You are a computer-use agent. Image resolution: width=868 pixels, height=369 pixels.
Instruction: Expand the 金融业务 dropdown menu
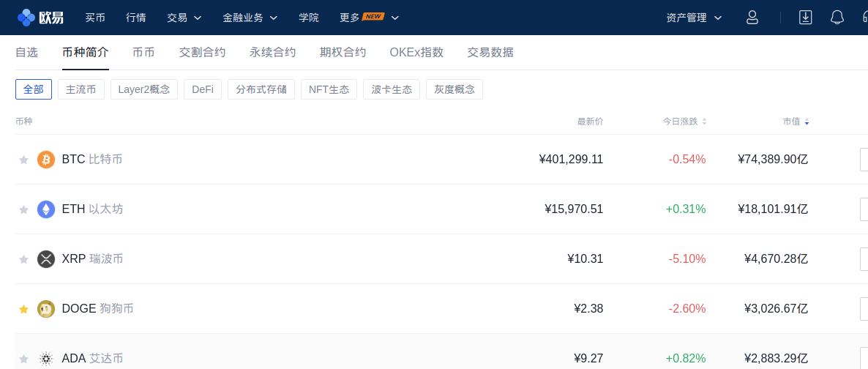click(x=250, y=18)
